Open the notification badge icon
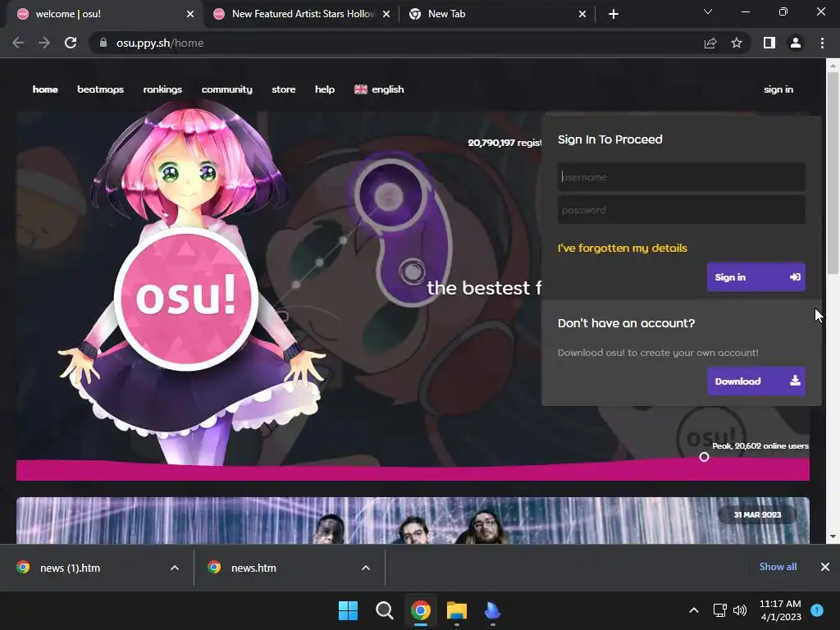The height and width of the screenshot is (630, 840). pyautogui.click(x=817, y=610)
